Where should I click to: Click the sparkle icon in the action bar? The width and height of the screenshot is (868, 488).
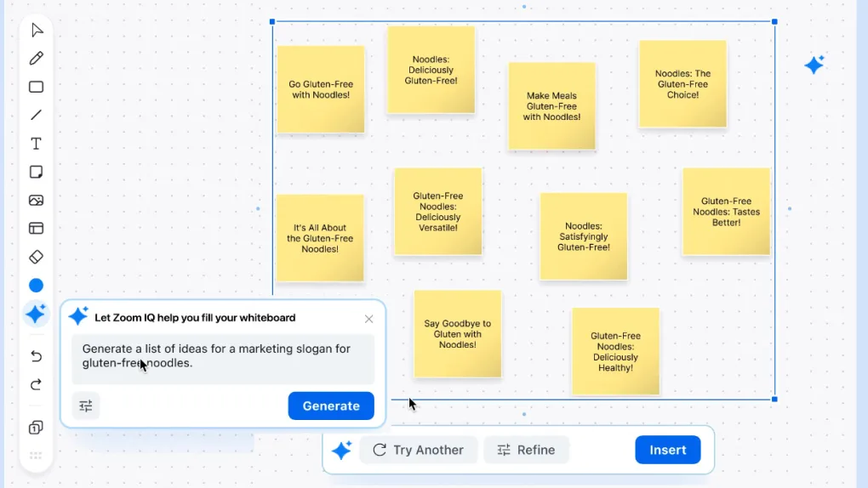point(341,450)
